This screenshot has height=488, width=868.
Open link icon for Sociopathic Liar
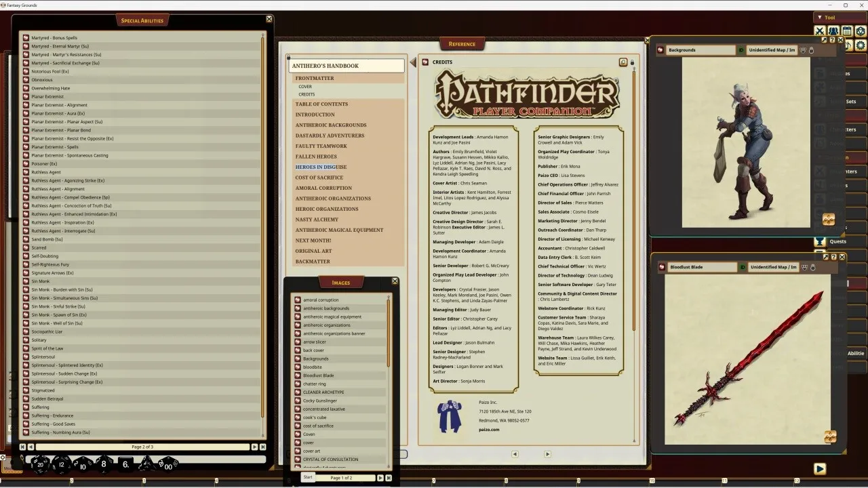coord(26,331)
